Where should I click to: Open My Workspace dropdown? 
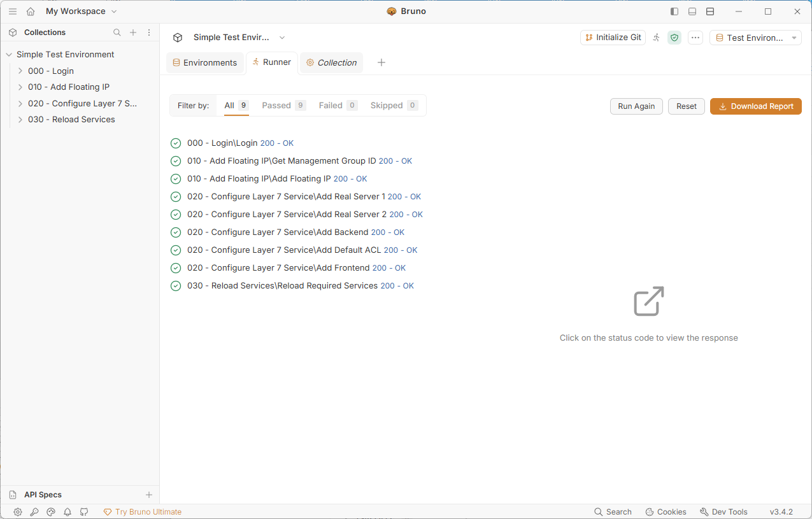pyautogui.click(x=82, y=11)
